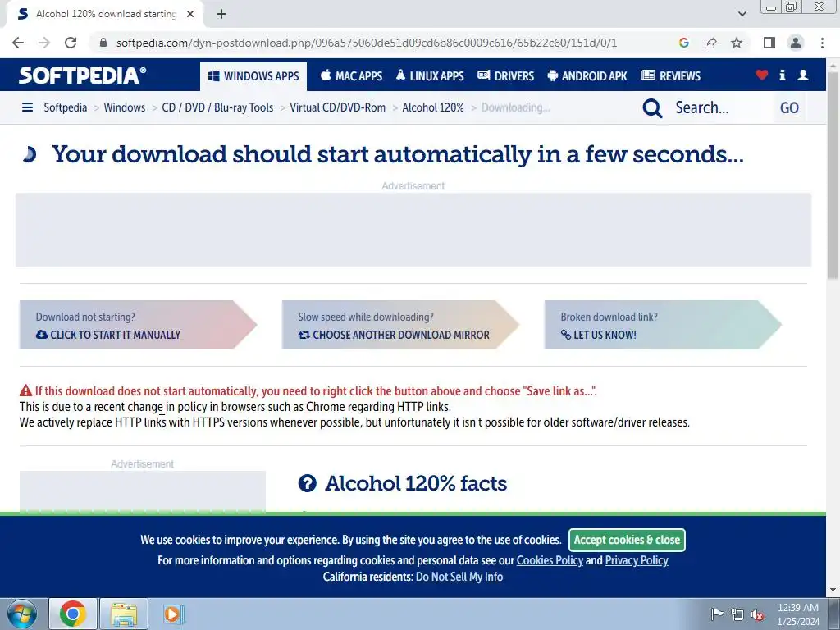Click the CD / DVD / Blu-ray Tools breadcrumb
The height and width of the screenshot is (630, 840).
(x=217, y=107)
